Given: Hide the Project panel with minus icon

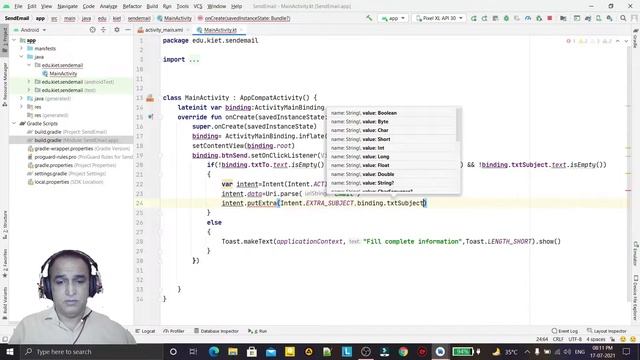Looking at the screenshot, I should 127,30.
